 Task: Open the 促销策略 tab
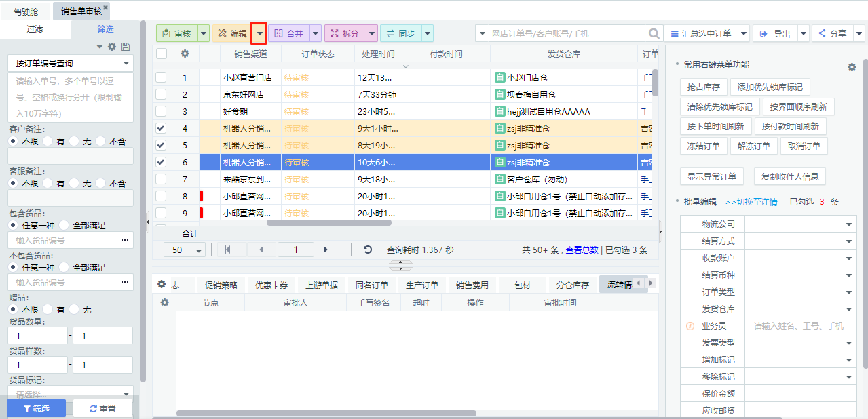221,285
